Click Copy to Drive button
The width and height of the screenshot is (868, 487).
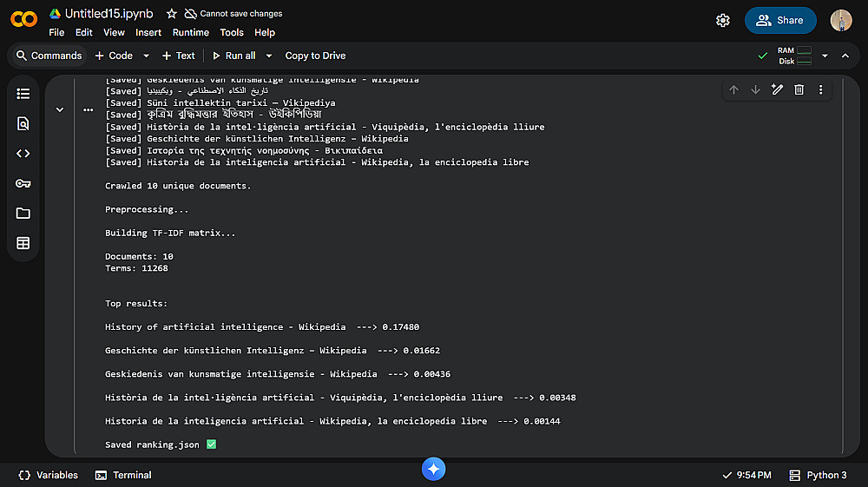coord(316,56)
